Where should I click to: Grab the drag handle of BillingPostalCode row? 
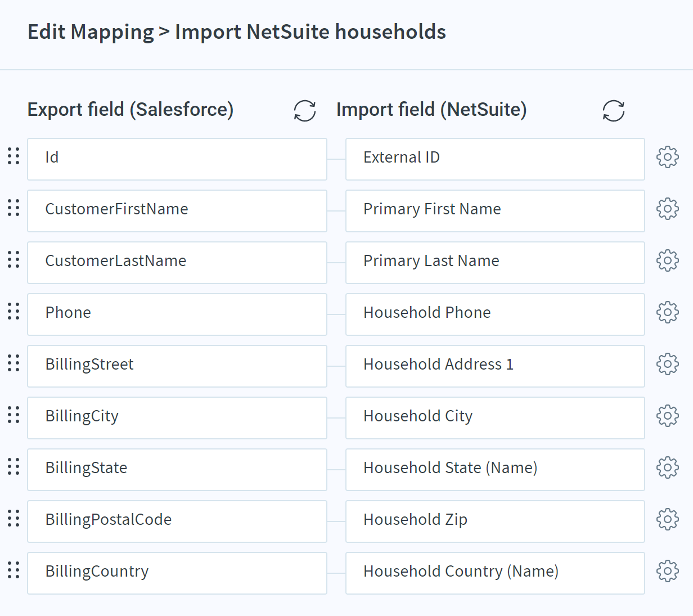tap(13, 518)
